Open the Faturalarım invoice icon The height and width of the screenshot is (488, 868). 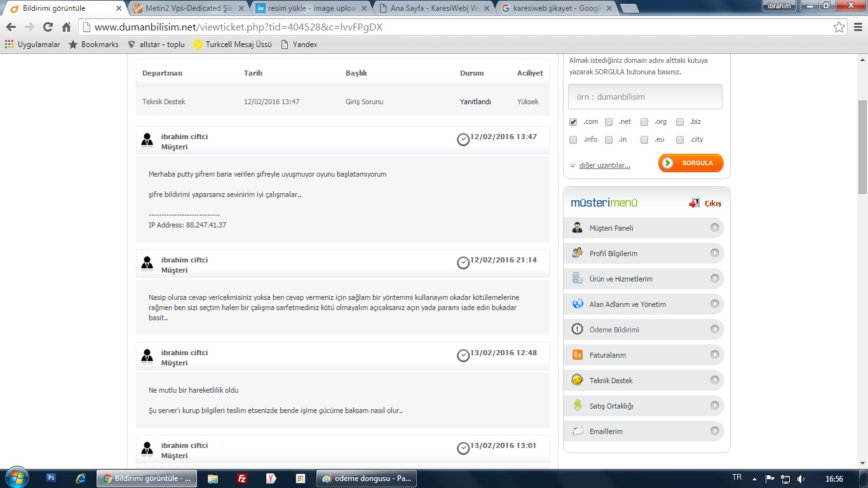[x=577, y=355]
